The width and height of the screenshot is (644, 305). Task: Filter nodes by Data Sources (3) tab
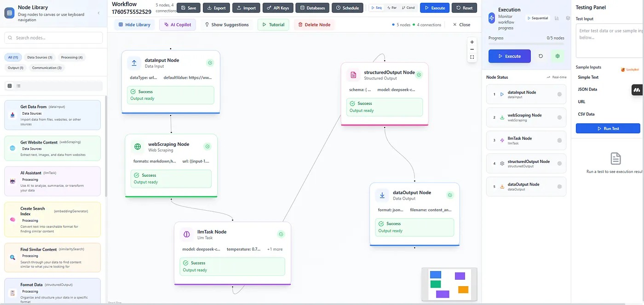pyautogui.click(x=40, y=58)
